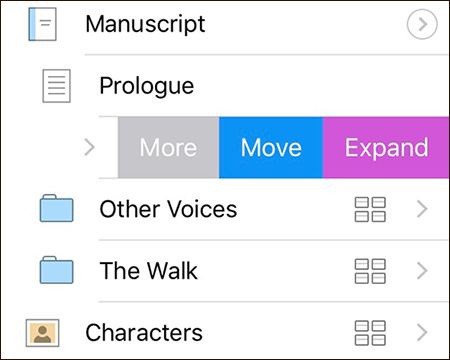The width and height of the screenshot is (450, 360).
Task: Choose the gray More swipe action
Action: 168,148
